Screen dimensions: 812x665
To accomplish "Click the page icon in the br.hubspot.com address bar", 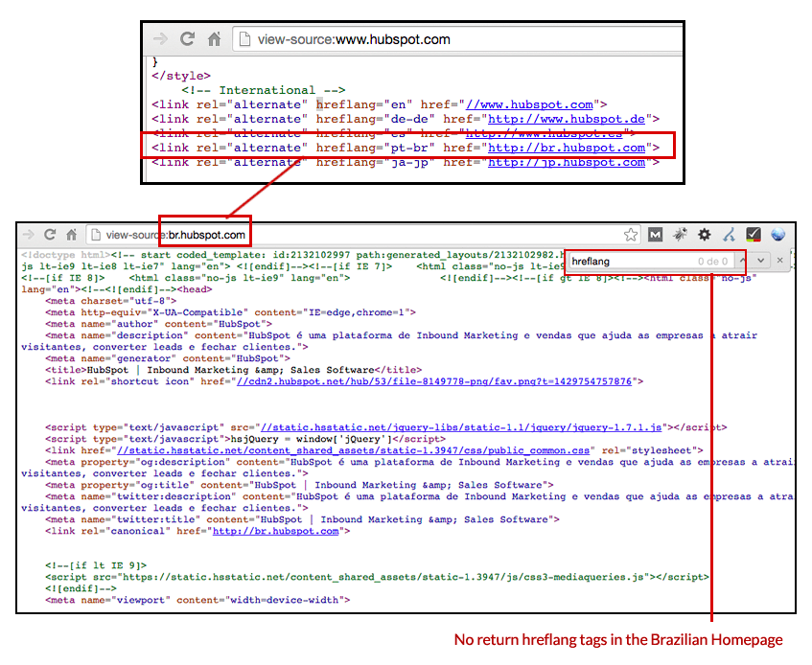I will click(x=96, y=235).
